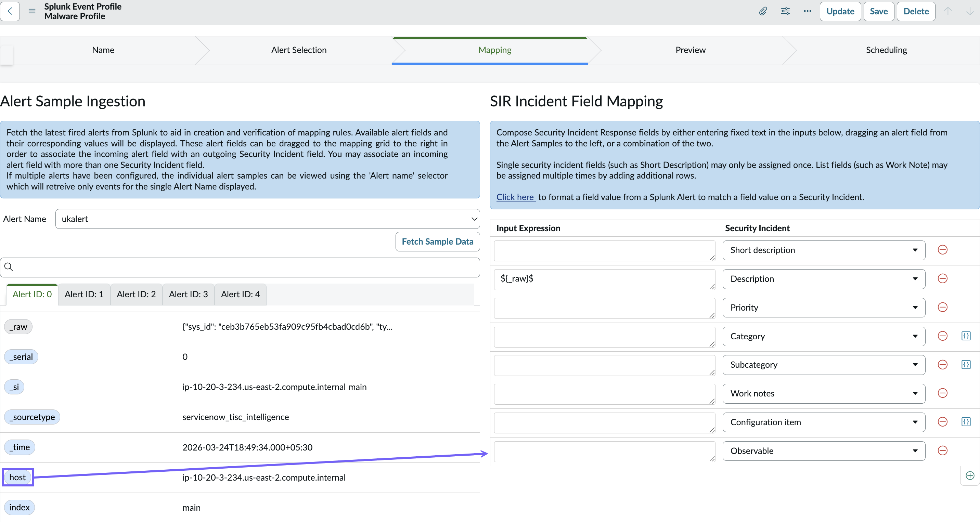Add a new mapping row with plus icon
Image resolution: width=980 pixels, height=522 pixels.
pyautogui.click(x=970, y=475)
